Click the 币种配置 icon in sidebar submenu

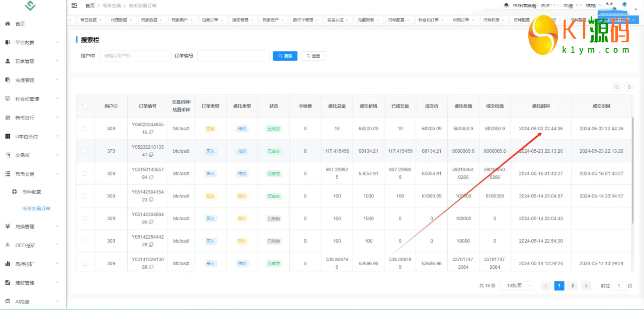[15, 192]
